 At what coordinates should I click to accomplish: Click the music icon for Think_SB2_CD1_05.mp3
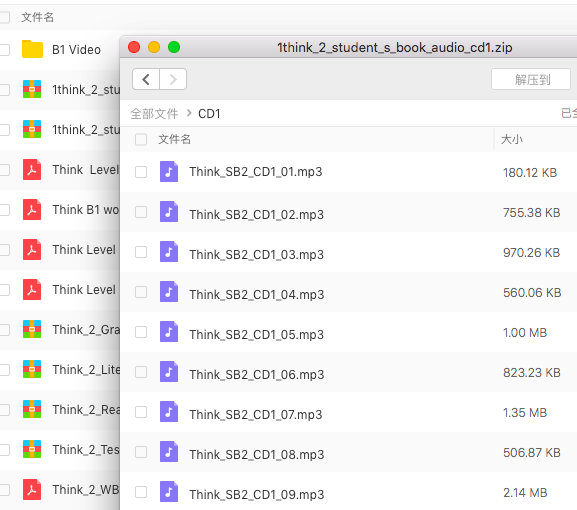169,332
